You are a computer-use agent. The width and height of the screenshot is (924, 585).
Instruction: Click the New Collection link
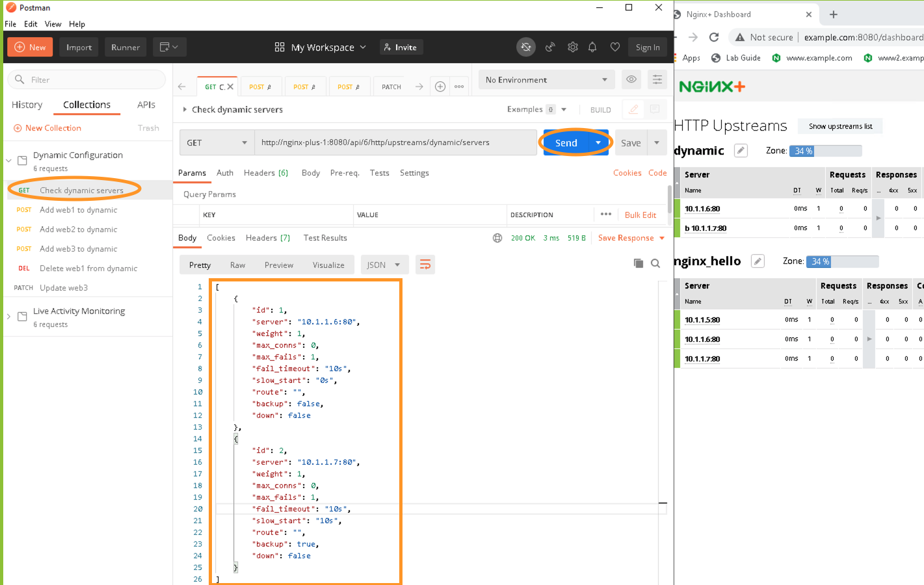point(47,128)
